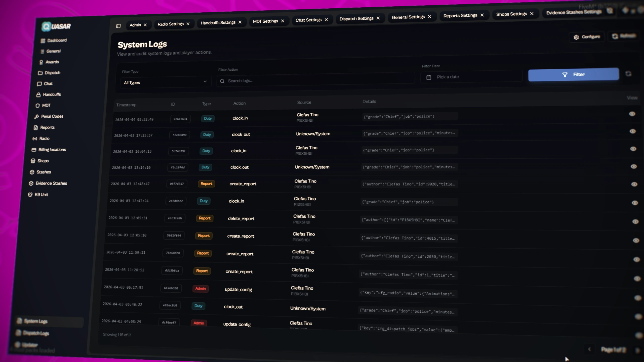
Task: Go to previous page arrow
Action: tap(589, 349)
